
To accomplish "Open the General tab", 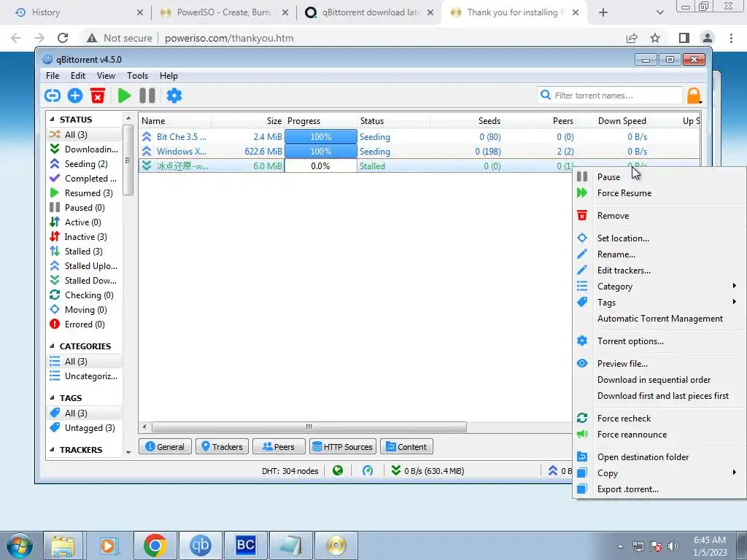I will point(165,447).
